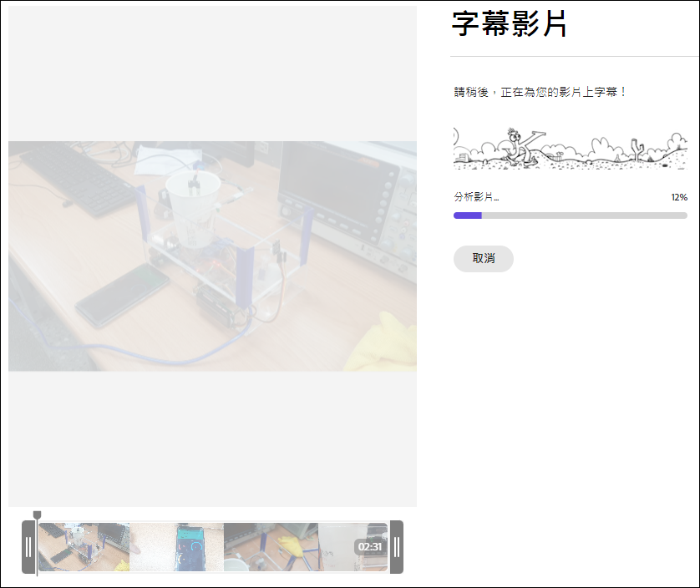The width and height of the screenshot is (700, 588).
Task: Click the playhead marker above the timeline
Action: tap(38, 515)
